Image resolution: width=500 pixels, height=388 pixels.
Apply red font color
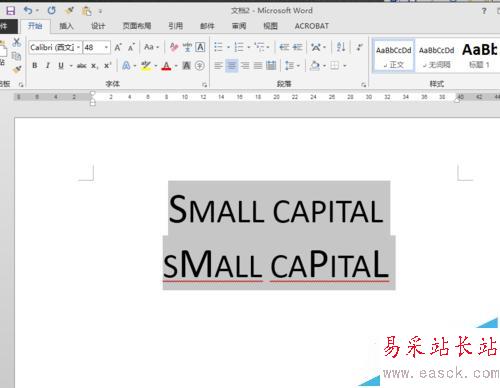coord(166,66)
